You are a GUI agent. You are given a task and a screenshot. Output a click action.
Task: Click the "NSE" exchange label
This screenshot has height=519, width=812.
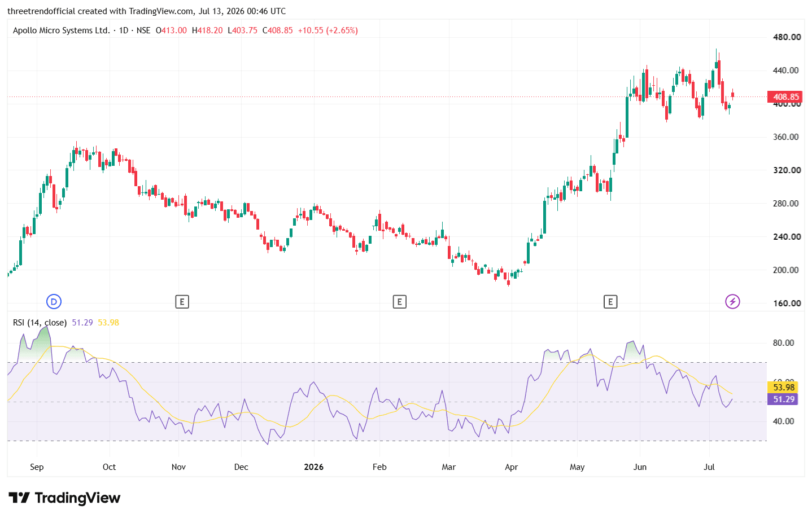tap(143, 30)
